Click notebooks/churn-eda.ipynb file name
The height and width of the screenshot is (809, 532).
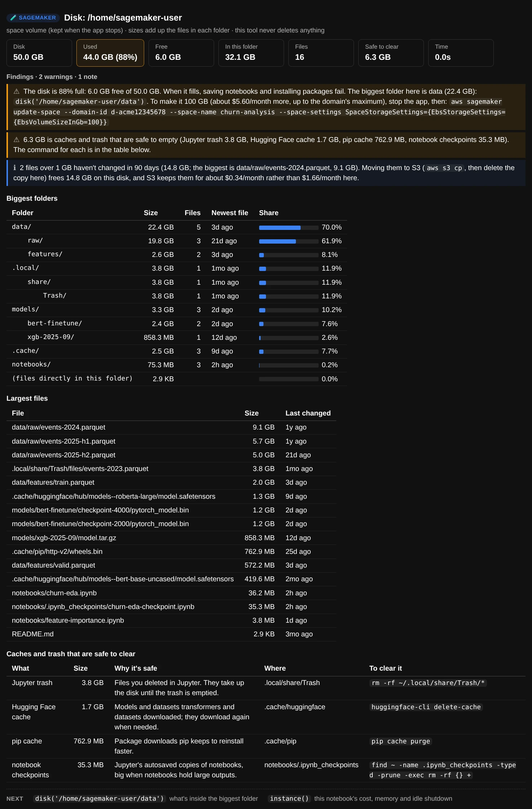54,593
